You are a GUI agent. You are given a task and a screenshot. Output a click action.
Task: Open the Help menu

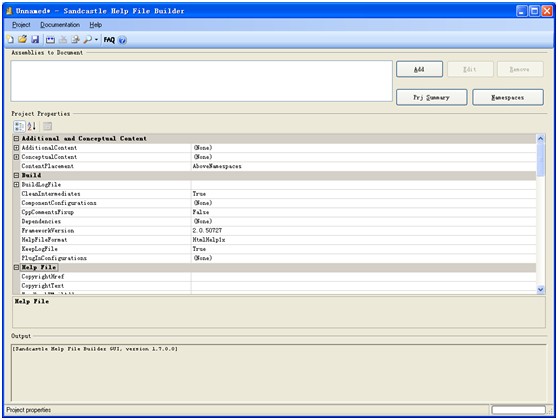95,25
